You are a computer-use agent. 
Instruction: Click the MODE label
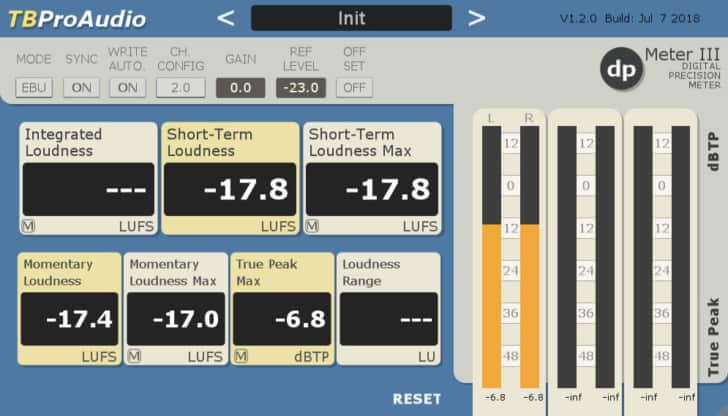[x=34, y=59]
